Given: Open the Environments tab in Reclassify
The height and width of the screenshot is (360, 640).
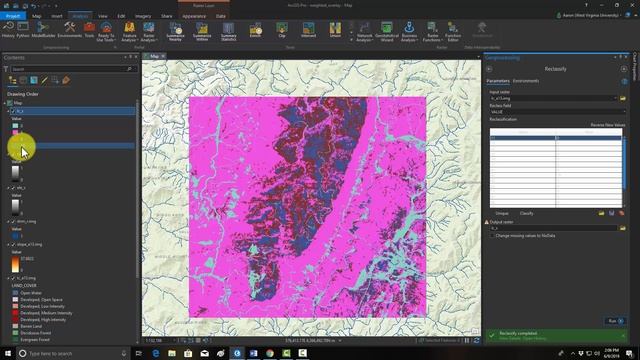Looking at the screenshot, I should click(x=526, y=81).
